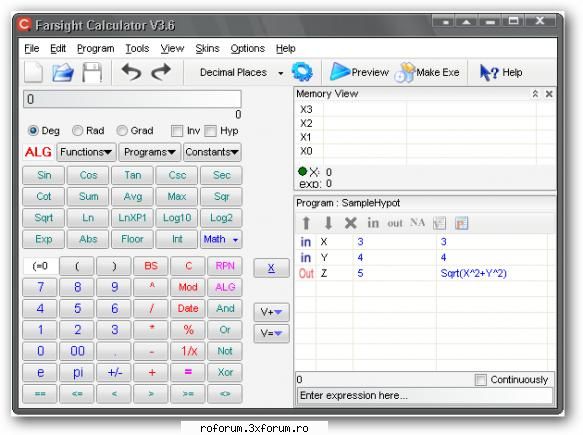
Task: Click the last program toolbar icon
Action: click(461, 223)
